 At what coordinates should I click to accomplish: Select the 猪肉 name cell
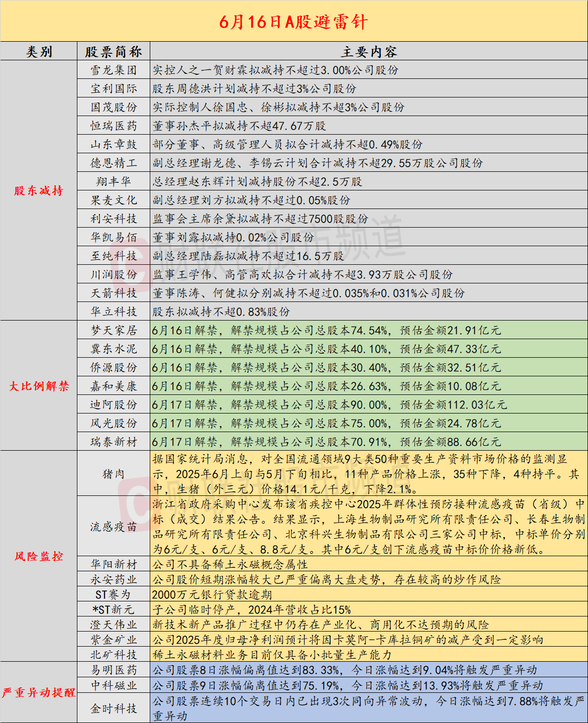114,474
